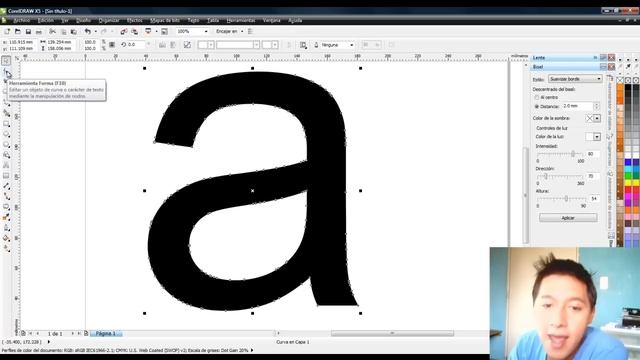
Task: Expand the undo history dropdown arrow
Action: pos(96,31)
